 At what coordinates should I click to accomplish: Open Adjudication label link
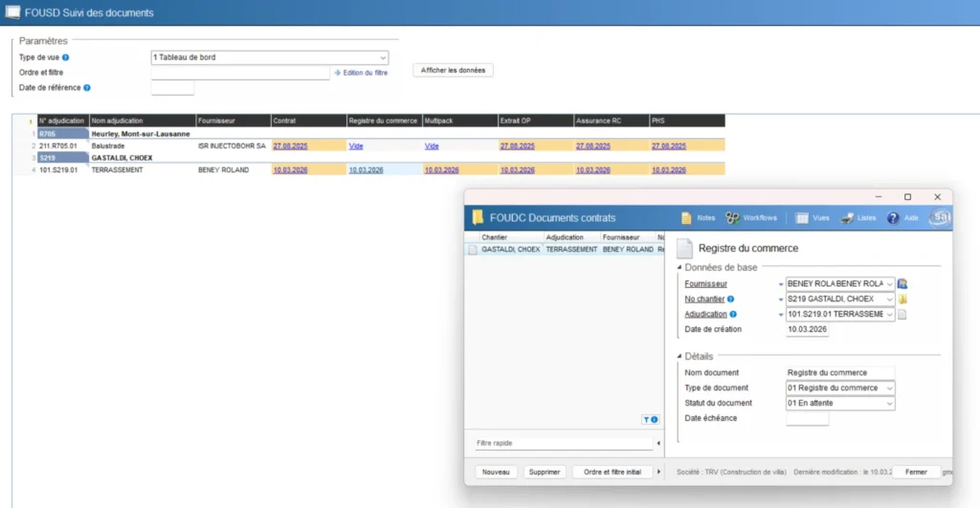click(705, 315)
